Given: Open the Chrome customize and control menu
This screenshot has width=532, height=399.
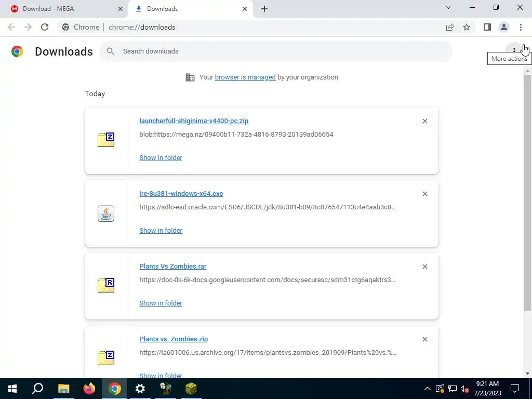Looking at the screenshot, I should pyautogui.click(x=521, y=27).
